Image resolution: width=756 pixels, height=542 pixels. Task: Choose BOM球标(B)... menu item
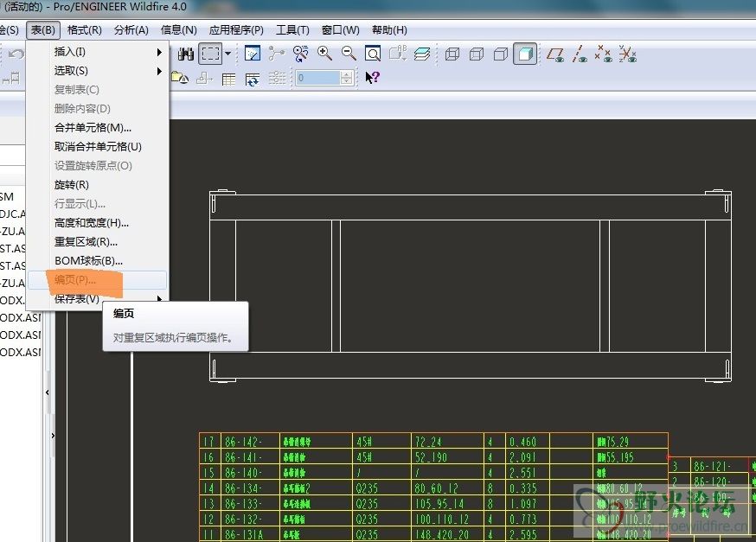(98, 261)
